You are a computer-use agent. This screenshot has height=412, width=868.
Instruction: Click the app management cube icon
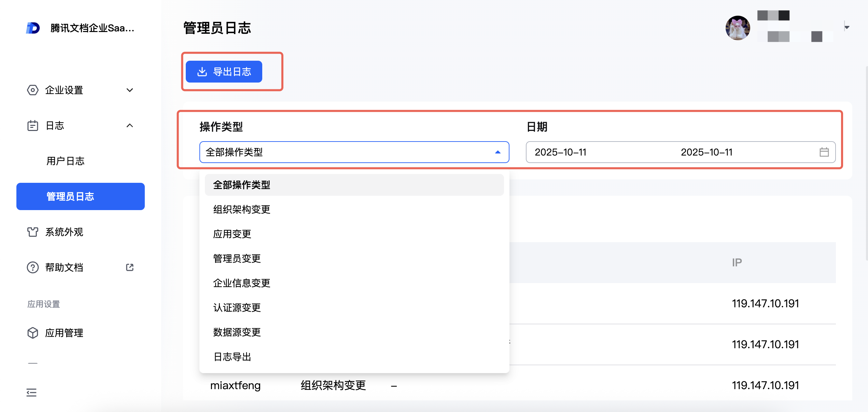[32, 333]
